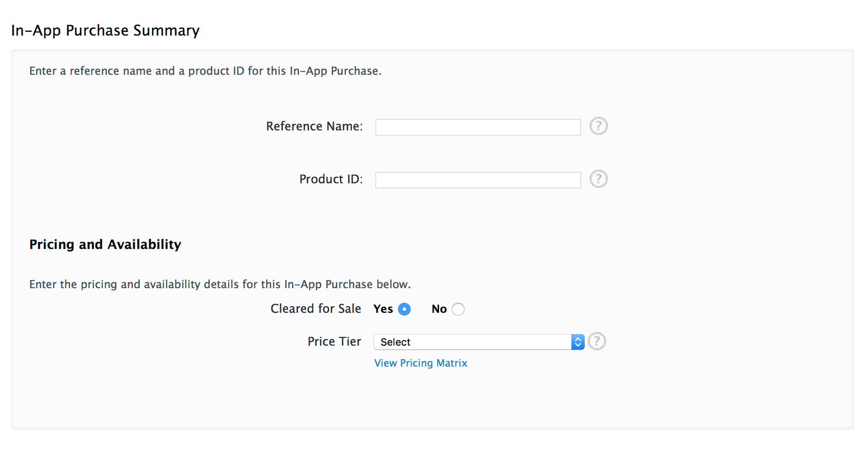Viewport: 868px width, 456px height.
Task: Click the bold No label text
Action: pyautogui.click(x=439, y=309)
